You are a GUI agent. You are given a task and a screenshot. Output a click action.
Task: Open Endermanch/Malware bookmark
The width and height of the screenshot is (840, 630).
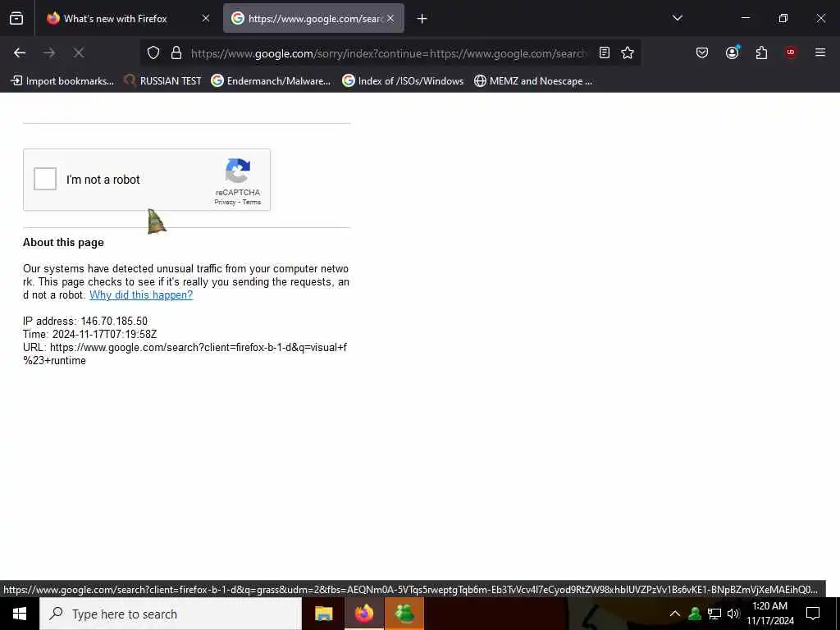(x=271, y=81)
